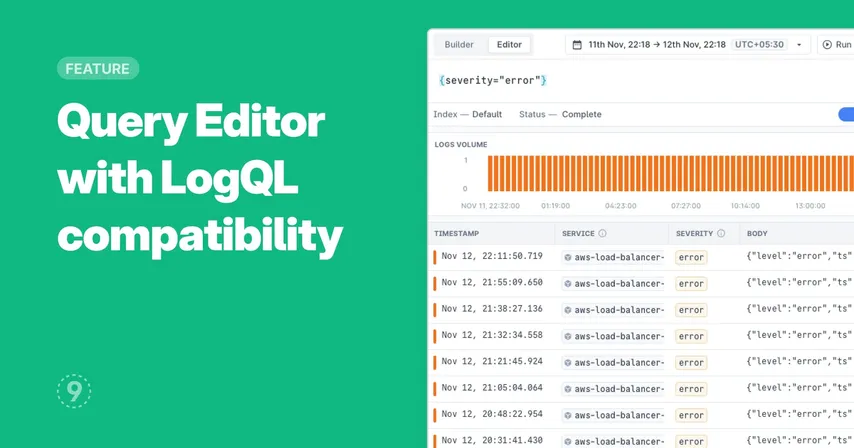Viewport: 854px width, 448px height.
Task: Expand the time range dropdown arrow
Action: [799, 45]
